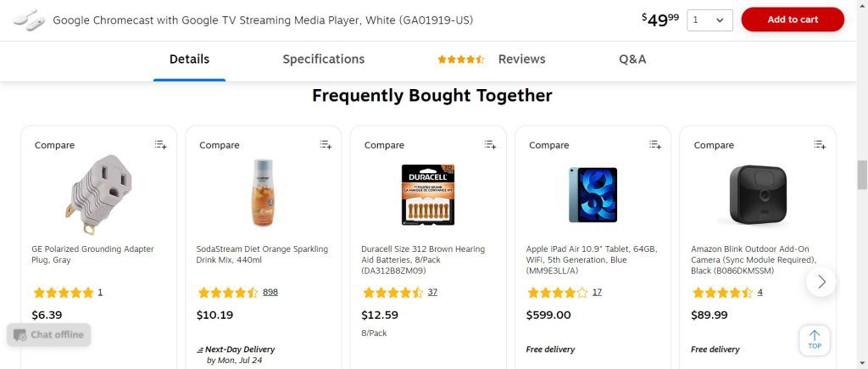
Task: Add GE Grounding Adapter to a list
Action: click(x=160, y=145)
